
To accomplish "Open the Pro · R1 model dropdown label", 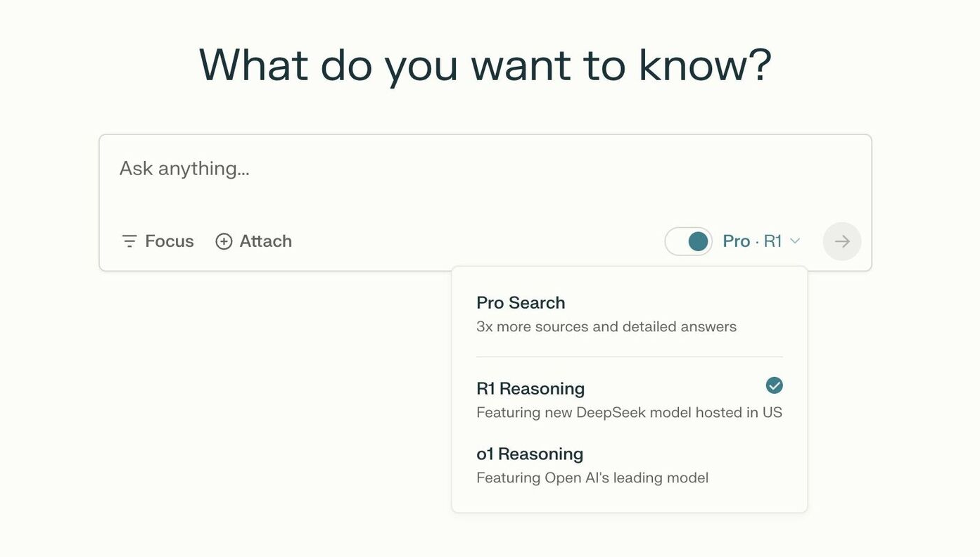I will pos(752,241).
